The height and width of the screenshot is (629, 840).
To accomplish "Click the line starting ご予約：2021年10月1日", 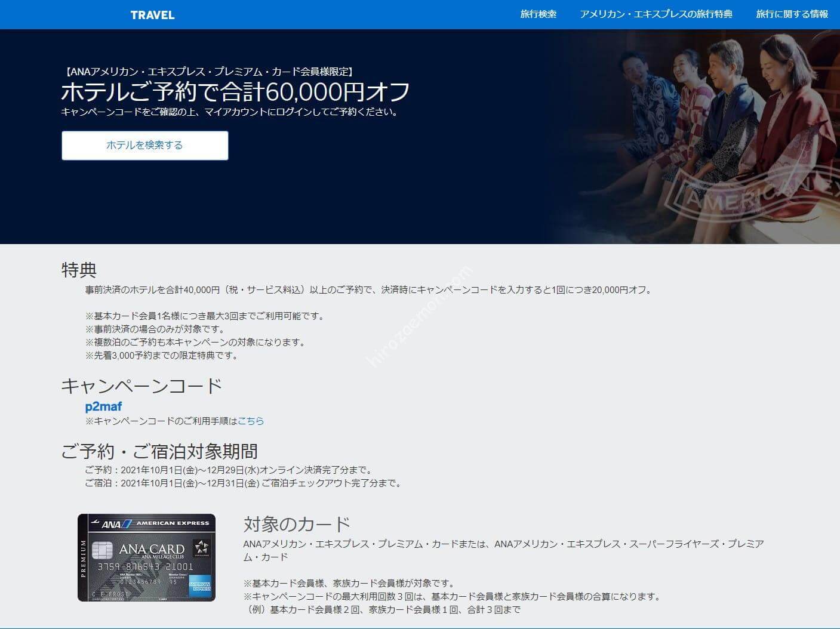I will [x=229, y=470].
